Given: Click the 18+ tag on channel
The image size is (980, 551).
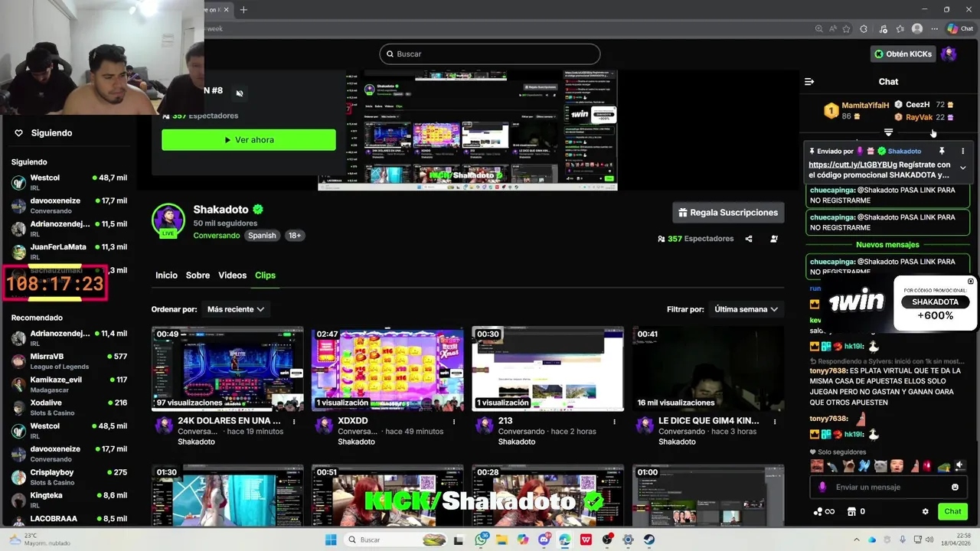Looking at the screenshot, I should tap(295, 236).
